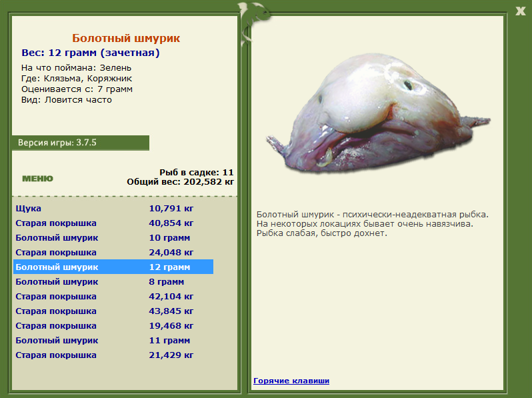Click Общий вес: 202,582 кг text
Image resolution: width=532 pixels, height=398 pixels.
click(x=180, y=182)
